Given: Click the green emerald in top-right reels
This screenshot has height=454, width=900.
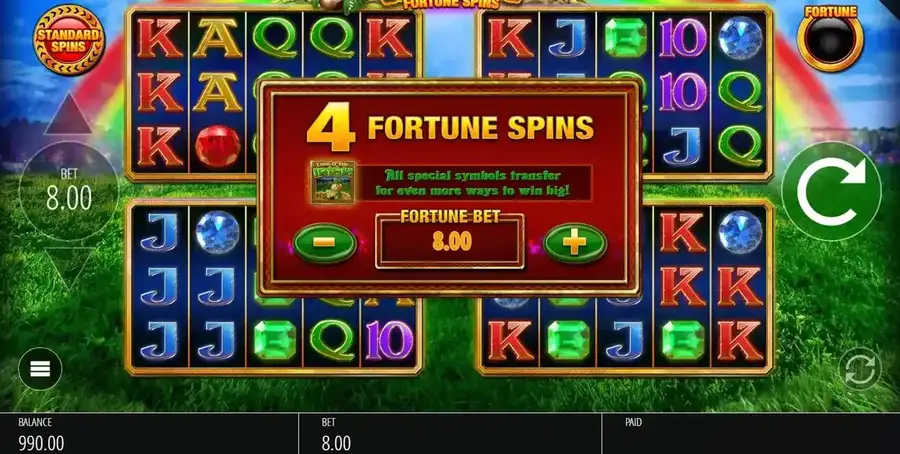Looking at the screenshot, I should pos(625,38).
